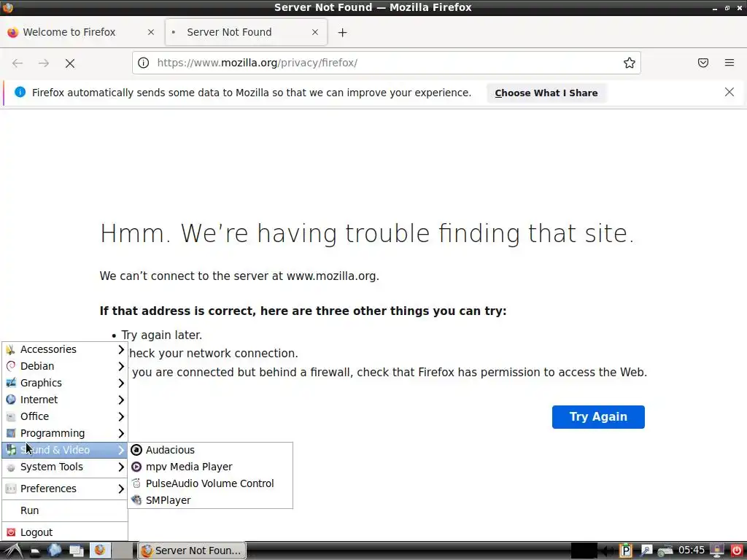Choose Run from the start menu
The width and height of the screenshot is (747, 560).
[65, 510]
